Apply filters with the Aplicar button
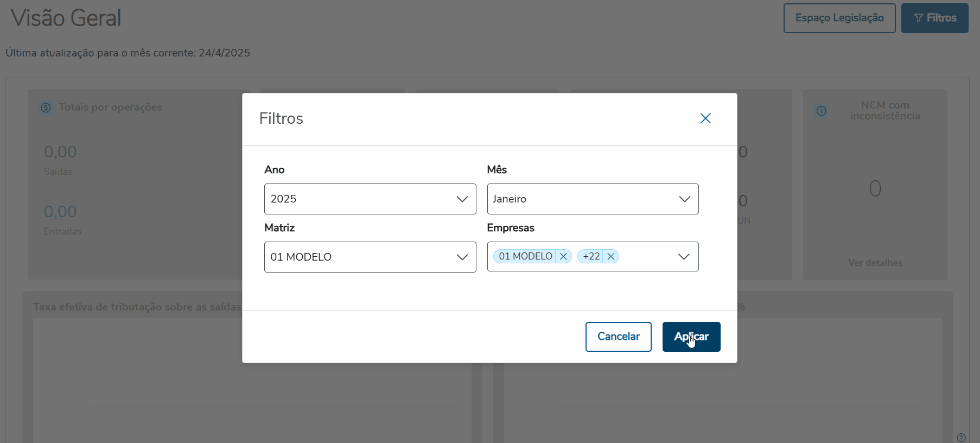 pos(691,337)
